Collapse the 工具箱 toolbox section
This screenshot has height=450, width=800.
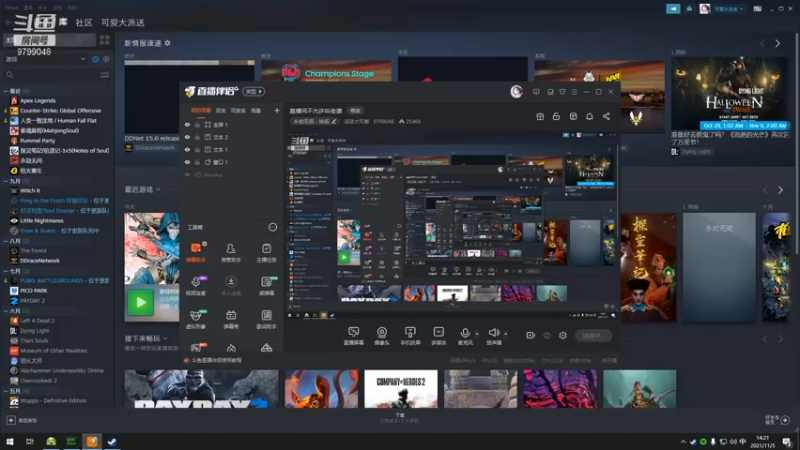(x=273, y=227)
